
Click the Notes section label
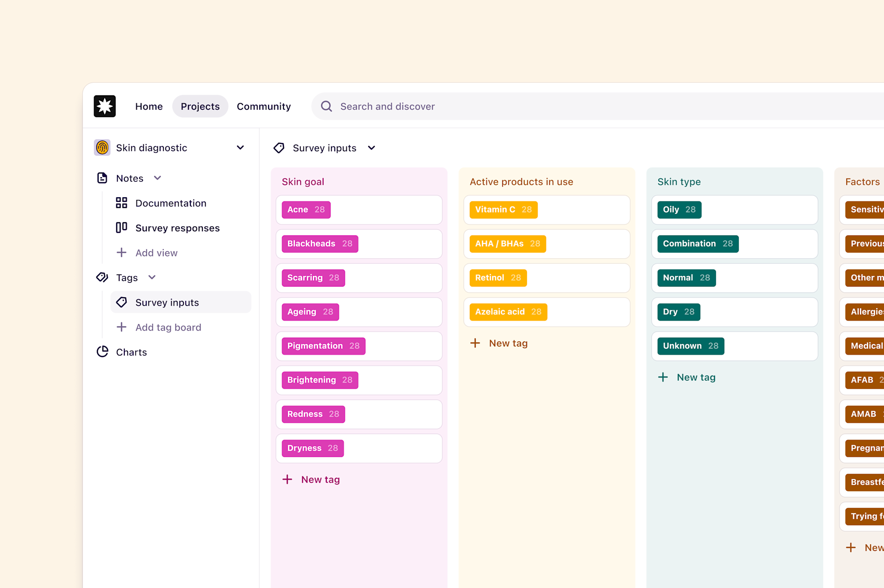pyautogui.click(x=129, y=179)
